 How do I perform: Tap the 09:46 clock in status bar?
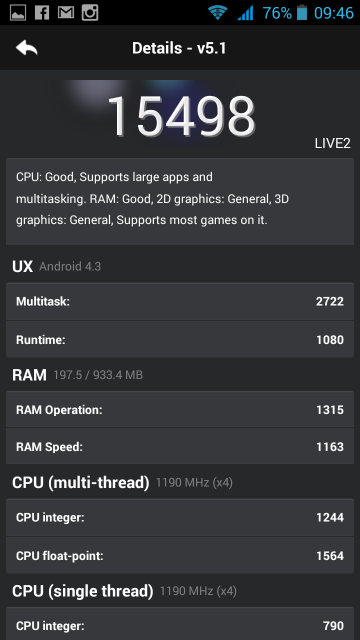[333, 13]
